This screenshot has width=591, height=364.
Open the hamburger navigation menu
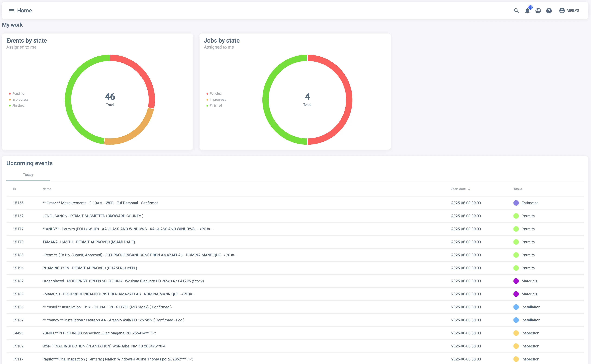(12, 11)
